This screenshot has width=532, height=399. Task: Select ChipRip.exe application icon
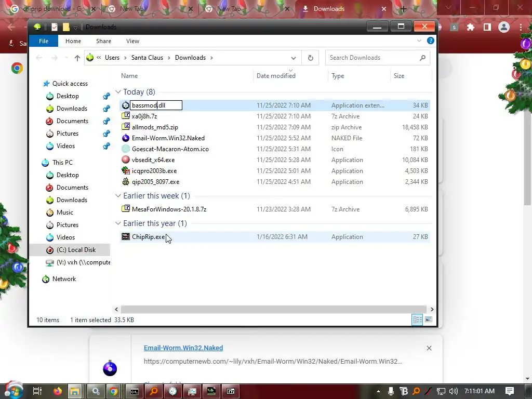(x=126, y=236)
